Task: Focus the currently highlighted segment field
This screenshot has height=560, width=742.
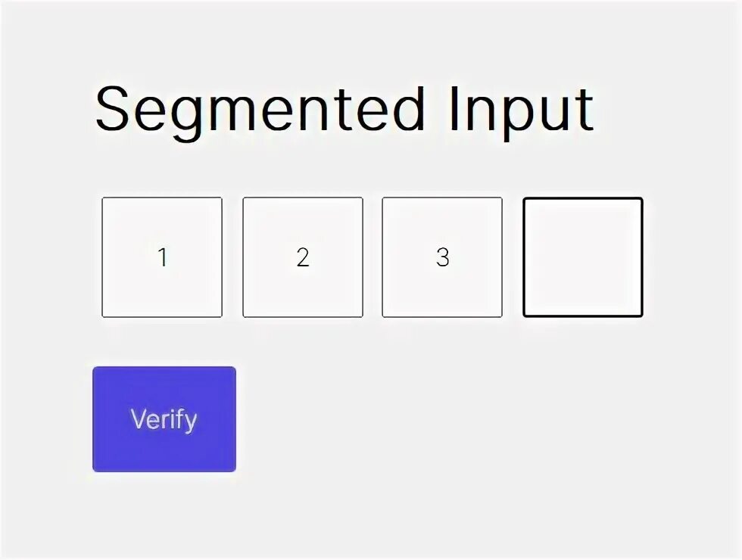Action: pyautogui.click(x=583, y=257)
